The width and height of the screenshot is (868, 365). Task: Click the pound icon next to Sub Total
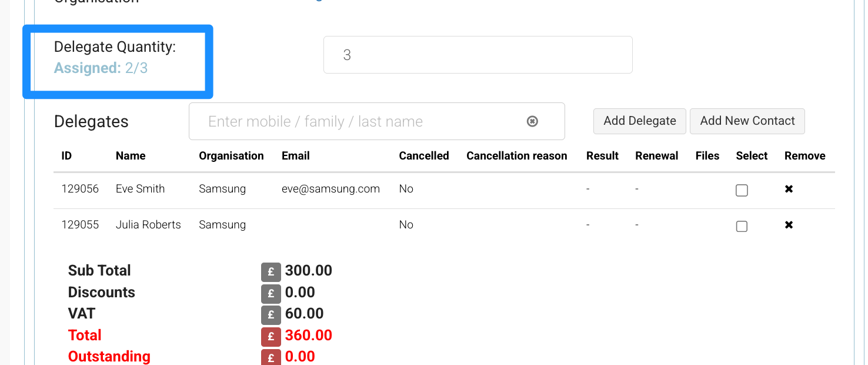[271, 272]
